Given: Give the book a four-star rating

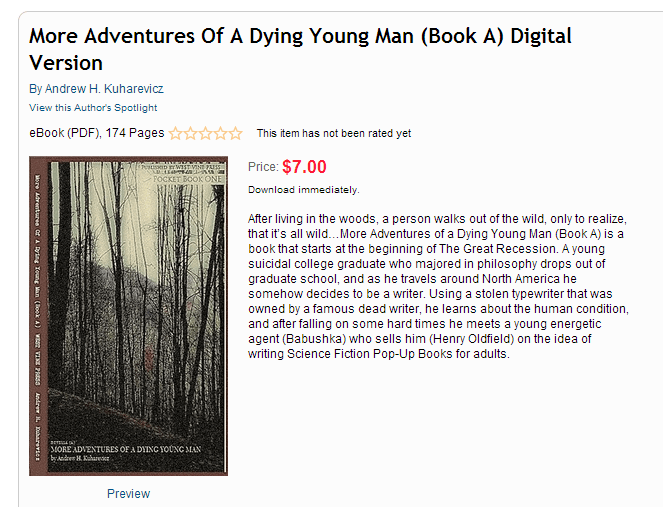Looking at the screenshot, I should pos(221,133).
